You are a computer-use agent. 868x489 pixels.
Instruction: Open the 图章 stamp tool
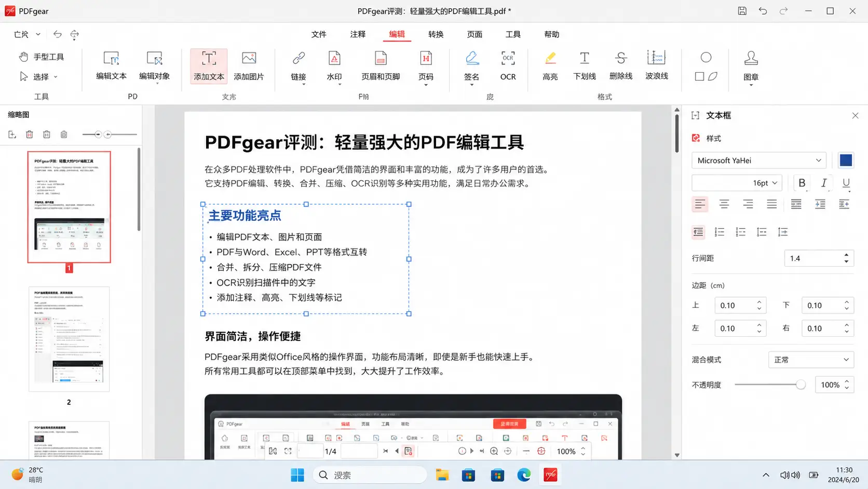[x=751, y=68]
